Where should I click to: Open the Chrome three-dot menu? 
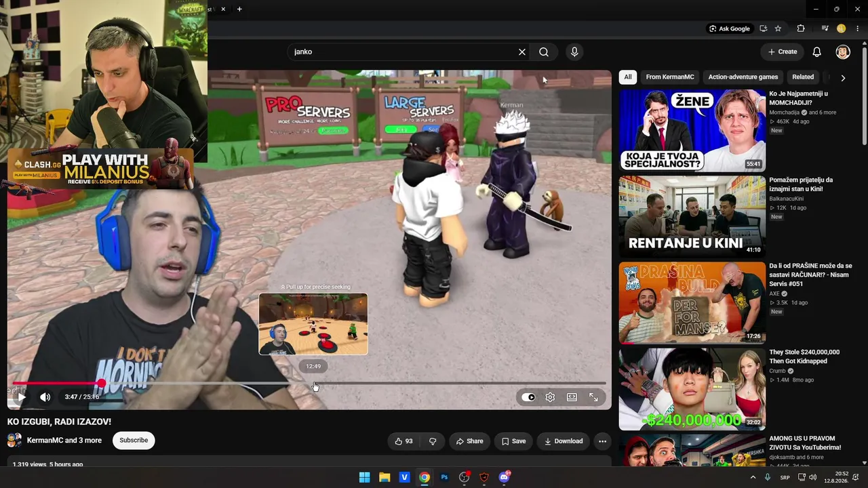pyautogui.click(x=858, y=28)
